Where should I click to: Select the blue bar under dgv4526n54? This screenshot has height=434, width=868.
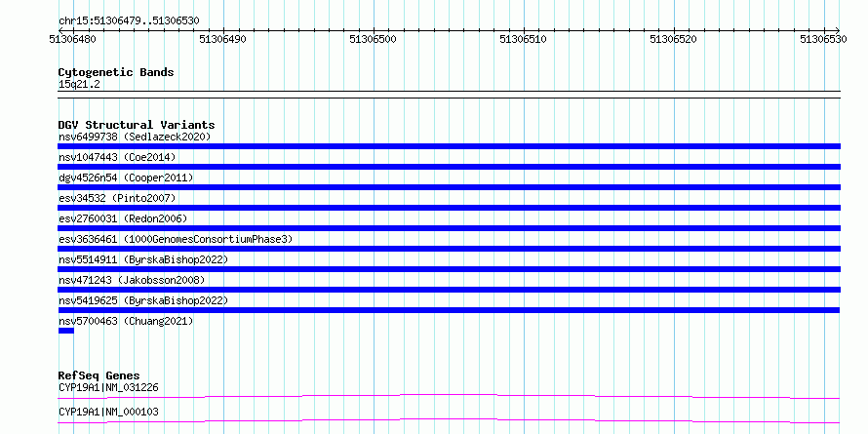[x=449, y=187]
